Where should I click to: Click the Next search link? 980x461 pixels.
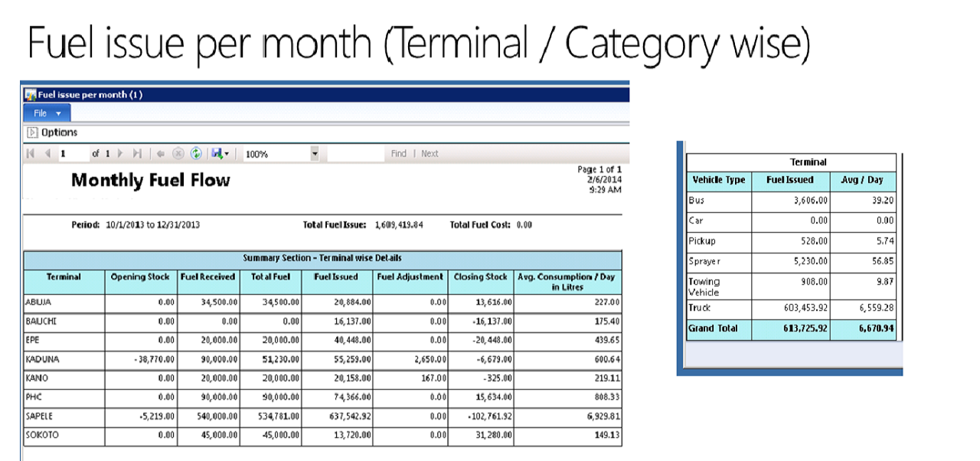click(430, 154)
